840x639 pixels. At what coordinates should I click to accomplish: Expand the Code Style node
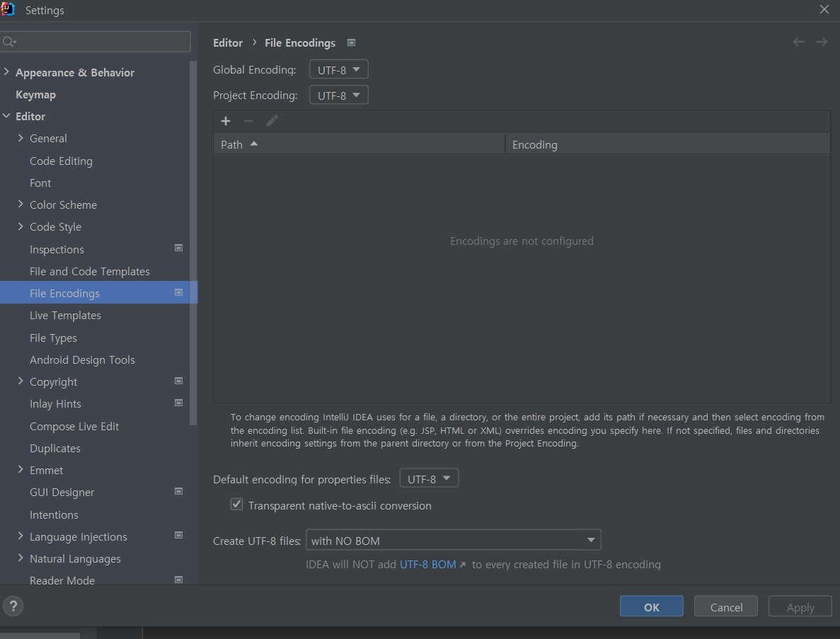tap(21, 226)
